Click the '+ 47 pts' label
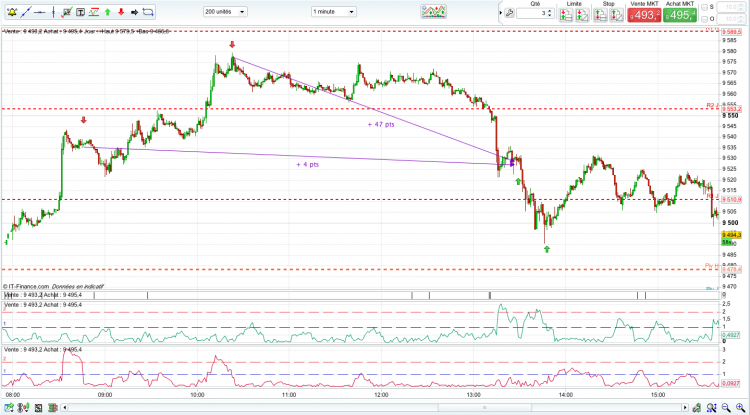This screenshot has width=750, height=415. [381, 125]
